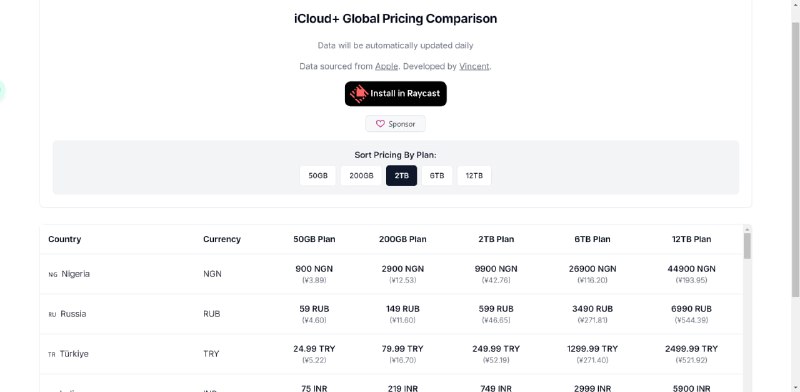Sort pricing by 50GB plan
The width and height of the screenshot is (800, 392).
point(317,176)
